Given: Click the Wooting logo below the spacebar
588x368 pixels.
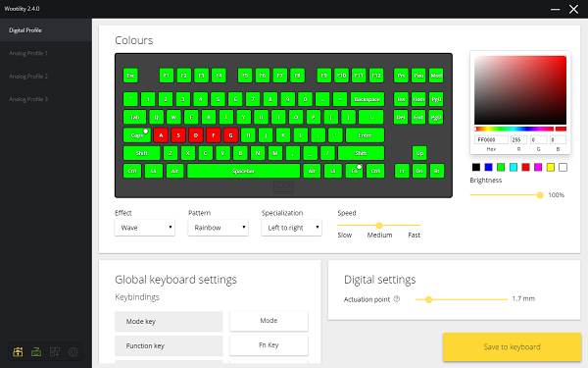Looking at the screenshot, I should click(283, 186).
